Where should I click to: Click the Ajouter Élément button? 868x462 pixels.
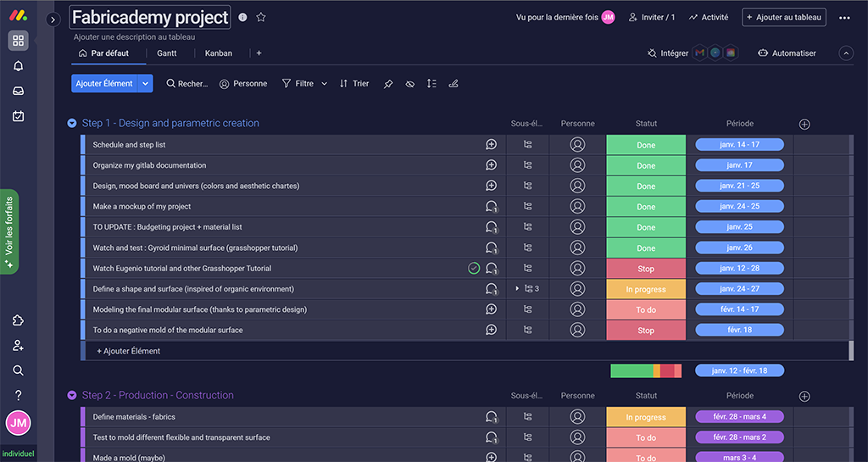pyautogui.click(x=104, y=84)
